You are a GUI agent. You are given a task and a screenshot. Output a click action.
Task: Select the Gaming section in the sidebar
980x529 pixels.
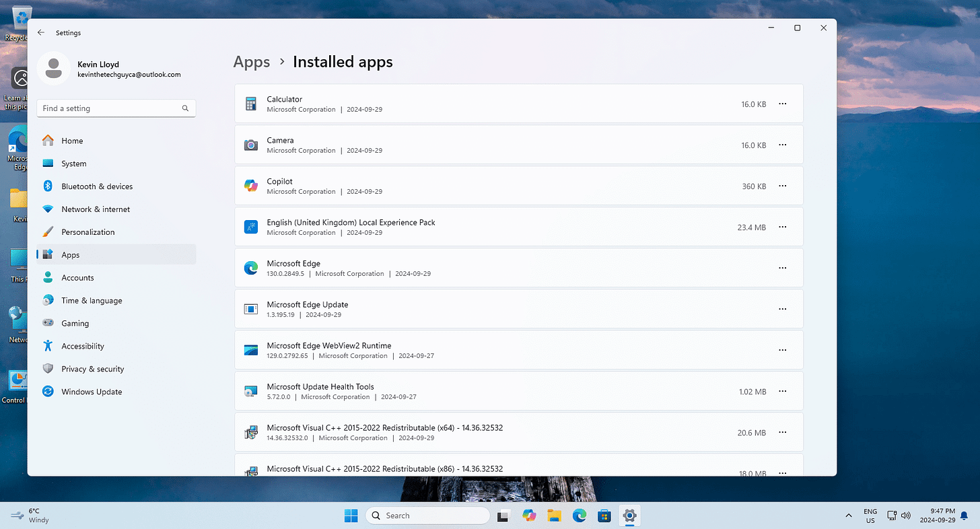(74, 323)
